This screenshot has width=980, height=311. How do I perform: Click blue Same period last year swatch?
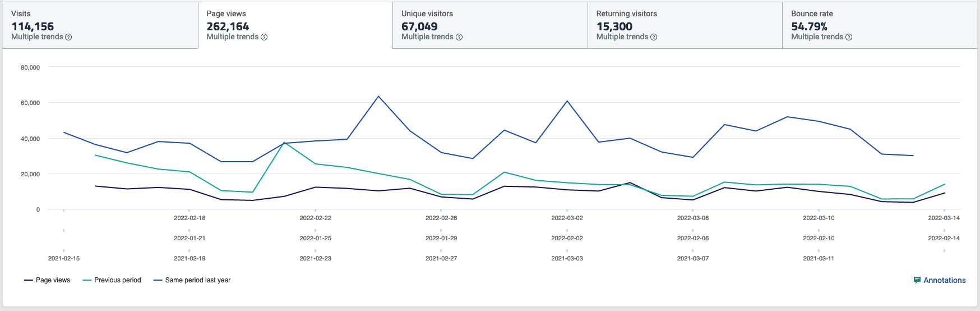coord(158,280)
